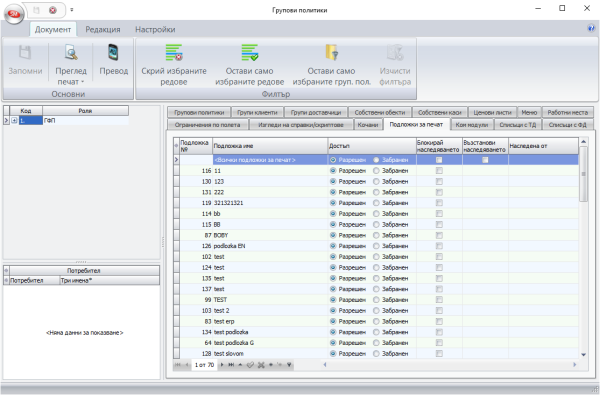
Task: Sort by Подложка име column header
Action: pos(270,146)
